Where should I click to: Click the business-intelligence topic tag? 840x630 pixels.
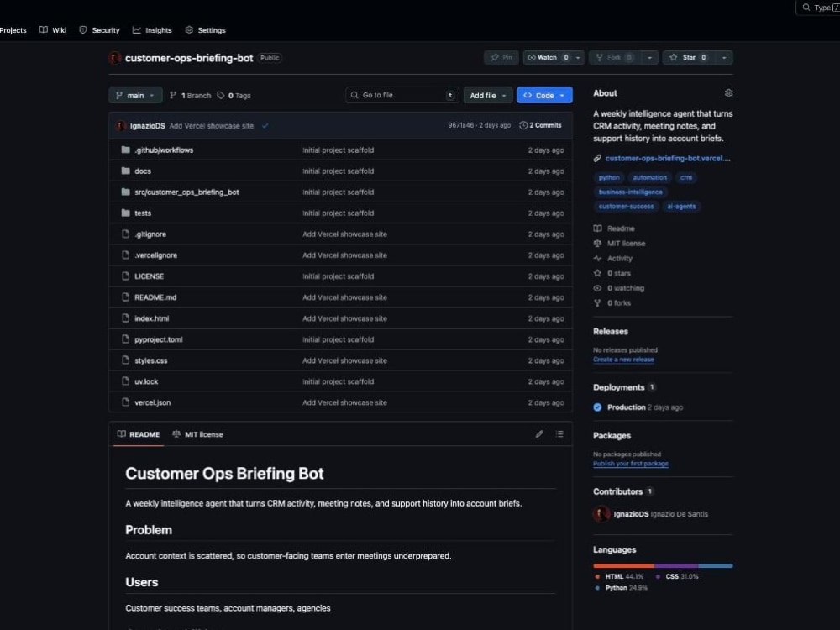(x=631, y=192)
